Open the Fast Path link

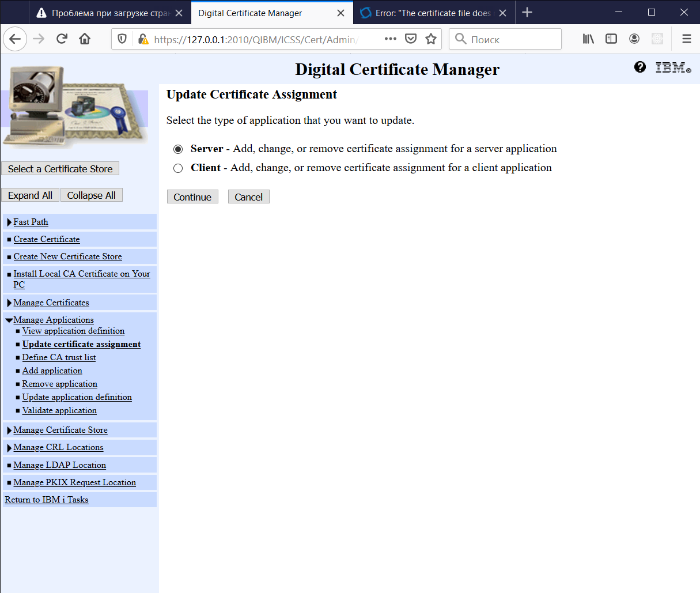pyautogui.click(x=31, y=222)
